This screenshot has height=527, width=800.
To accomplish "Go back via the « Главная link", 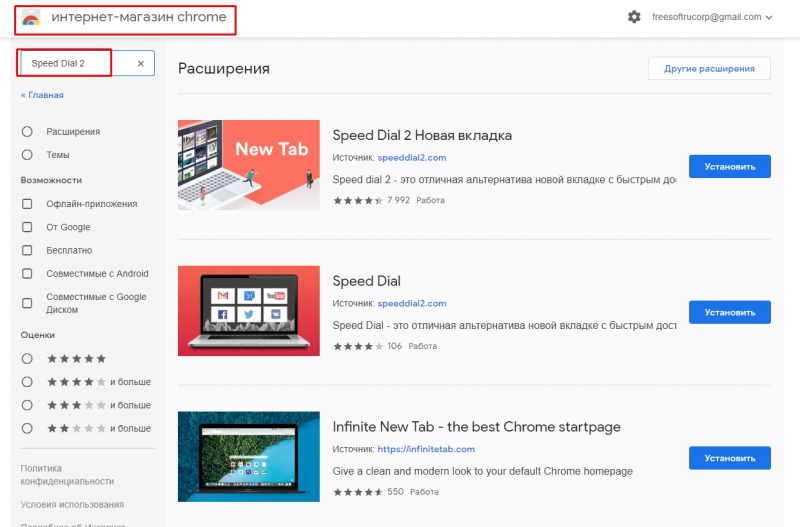I will click(x=42, y=95).
